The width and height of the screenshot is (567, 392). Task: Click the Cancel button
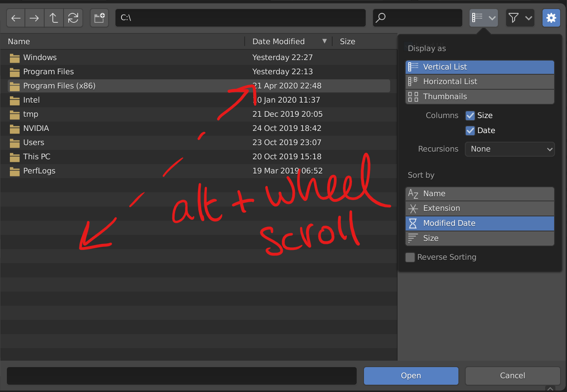pos(513,376)
